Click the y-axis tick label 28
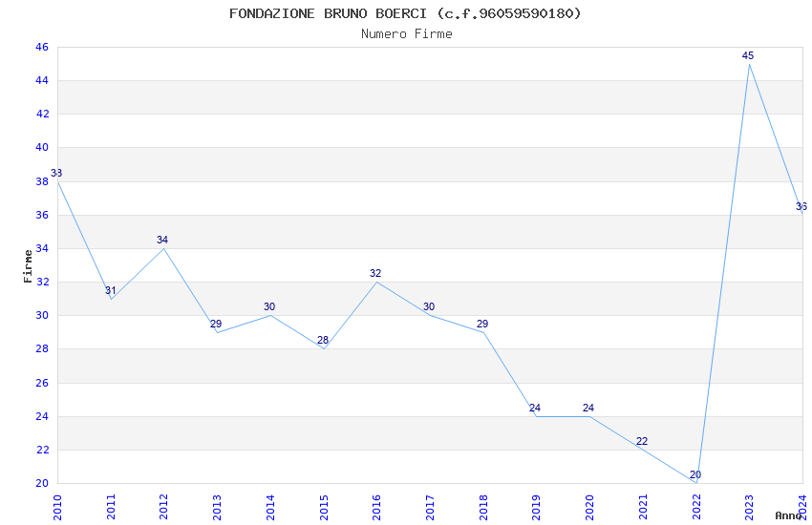 coord(42,348)
